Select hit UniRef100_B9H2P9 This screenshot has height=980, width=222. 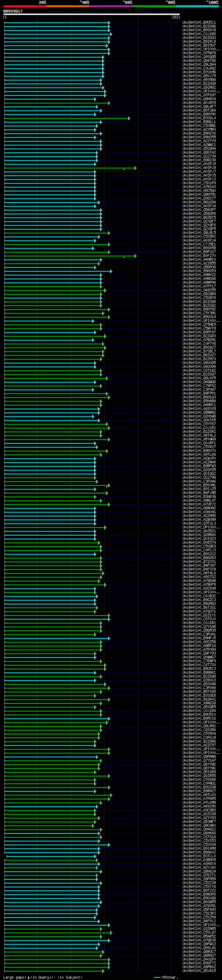point(199,271)
